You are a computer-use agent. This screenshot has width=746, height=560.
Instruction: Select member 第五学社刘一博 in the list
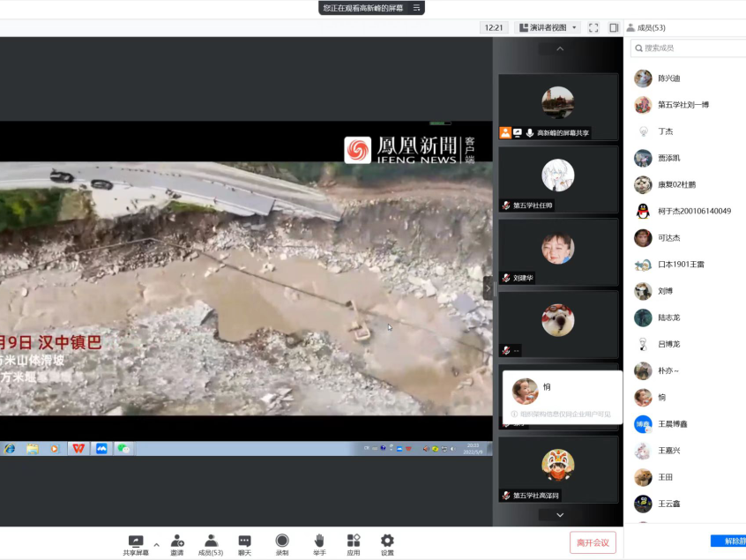(x=685, y=105)
